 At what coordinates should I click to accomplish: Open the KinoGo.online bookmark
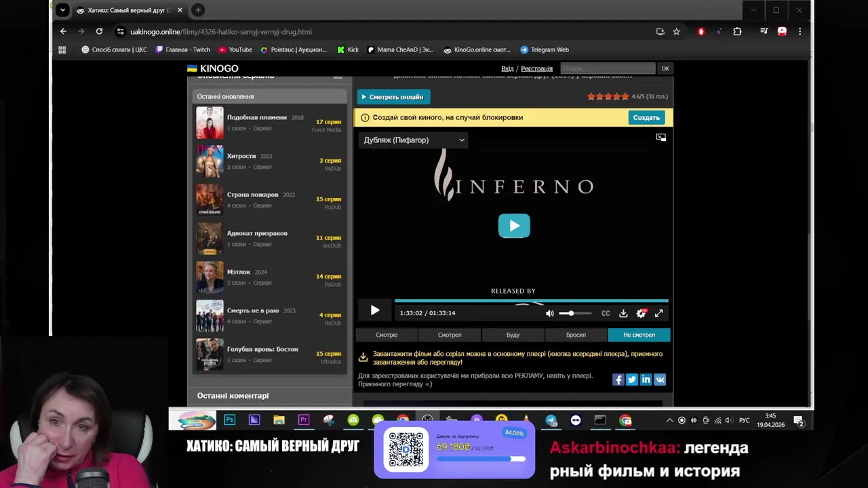coord(477,49)
